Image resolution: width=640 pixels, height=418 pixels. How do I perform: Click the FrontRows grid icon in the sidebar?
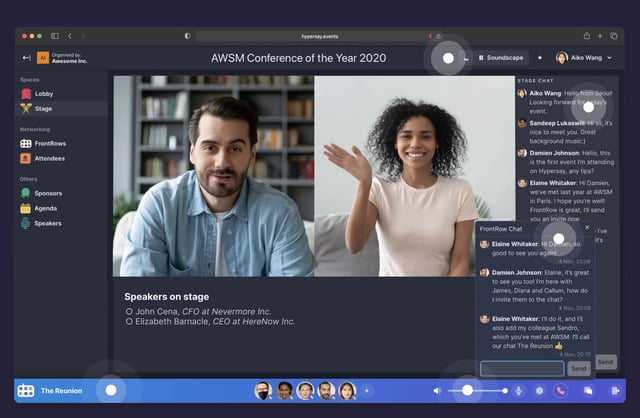click(26, 144)
